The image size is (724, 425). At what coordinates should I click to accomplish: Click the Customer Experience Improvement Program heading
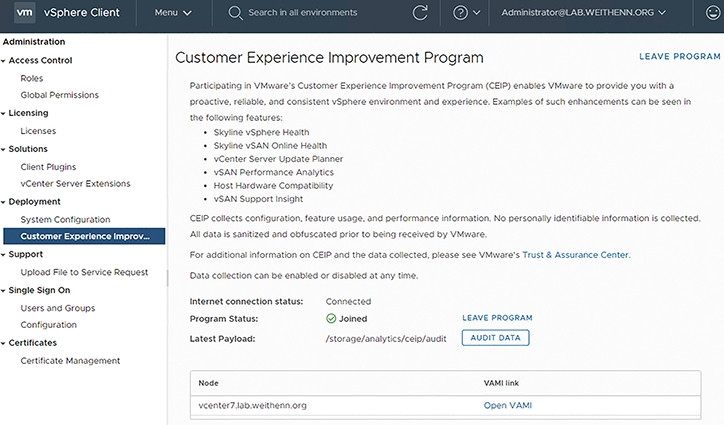point(329,58)
